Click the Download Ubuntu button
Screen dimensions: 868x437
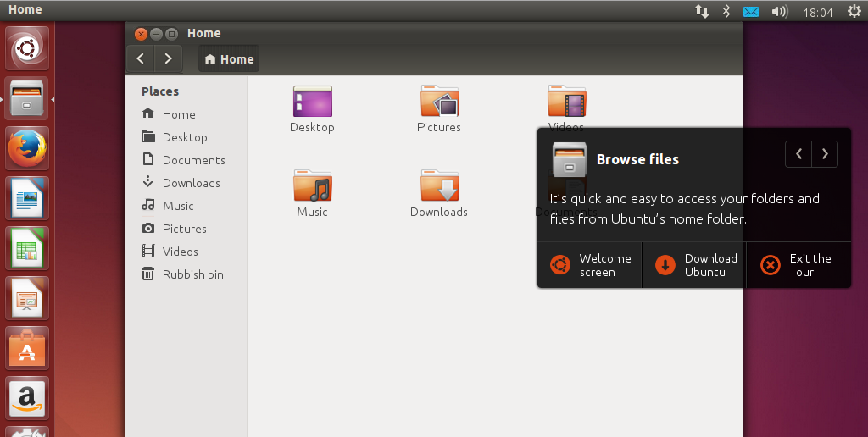pyautogui.click(x=694, y=265)
